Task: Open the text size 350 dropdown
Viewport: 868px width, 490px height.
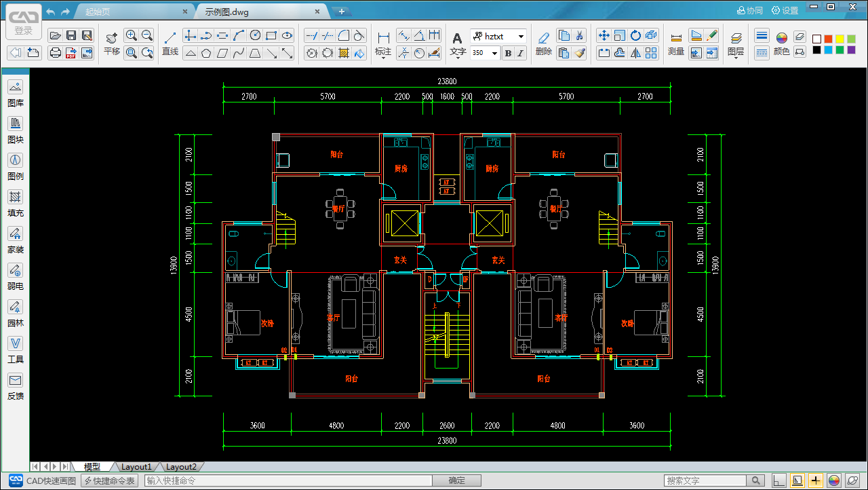Action: 494,53
